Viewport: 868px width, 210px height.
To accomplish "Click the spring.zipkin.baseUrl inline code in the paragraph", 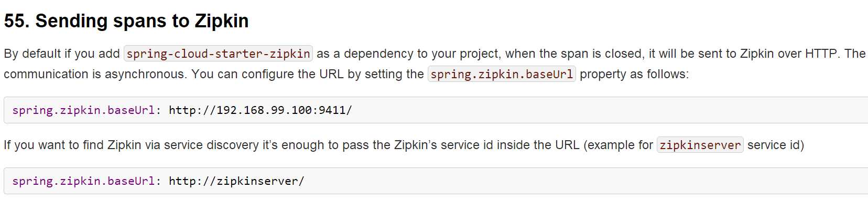I will [x=502, y=74].
